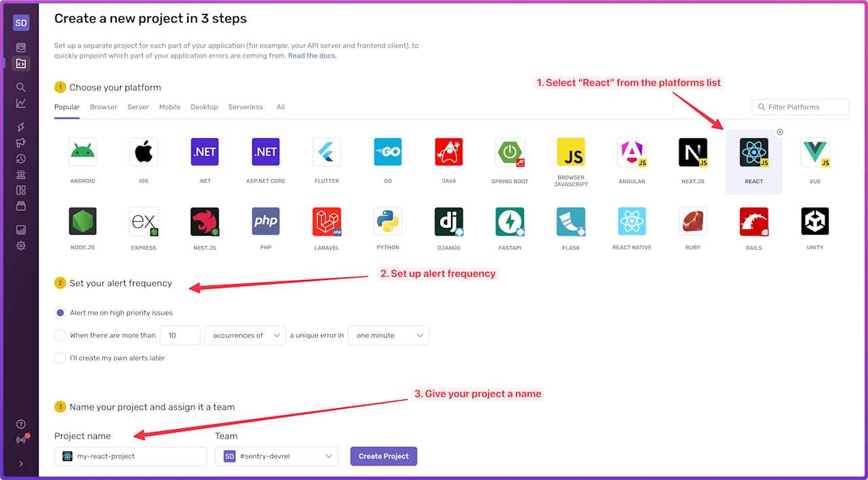Select the Nest.js platform icon
Image resolution: width=868 pixels, height=480 pixels.
(x=205, y=221)
